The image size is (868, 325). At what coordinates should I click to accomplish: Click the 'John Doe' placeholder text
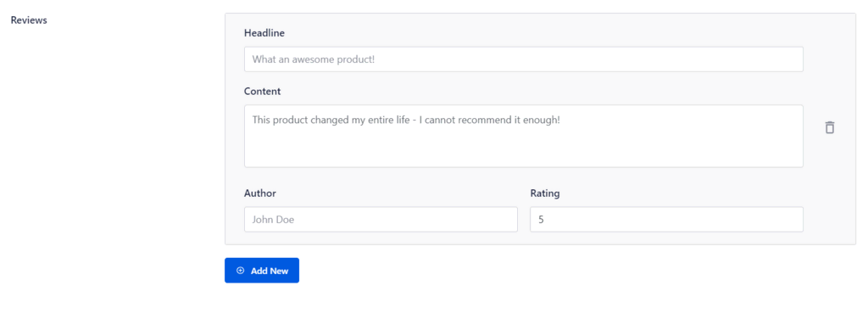[x=273, y=220]
